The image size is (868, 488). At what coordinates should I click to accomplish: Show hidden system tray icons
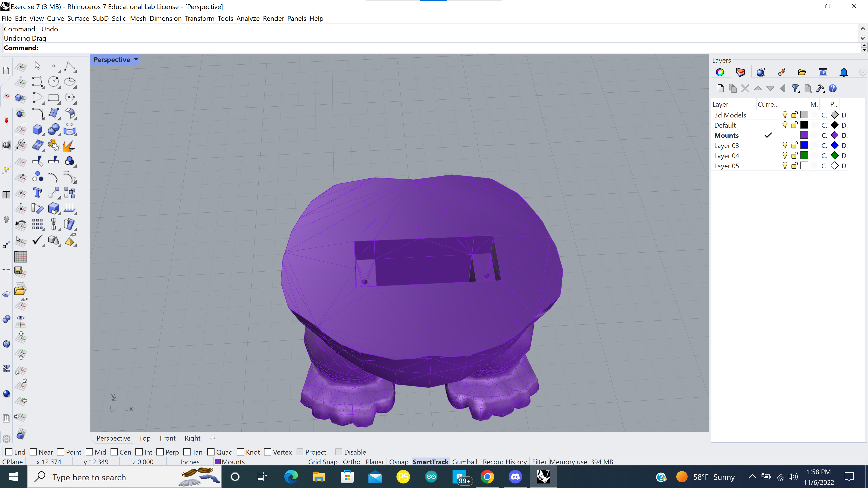click(752, 476)
